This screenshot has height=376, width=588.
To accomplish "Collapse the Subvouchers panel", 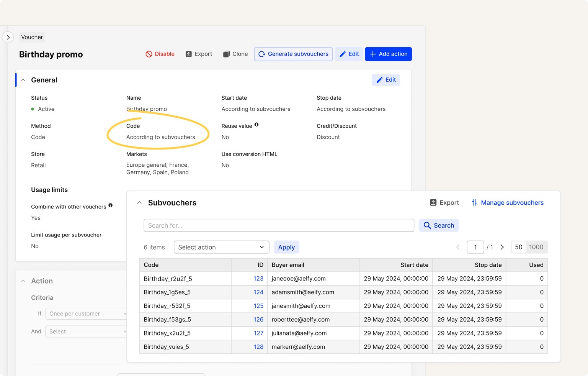I will 139,203.
